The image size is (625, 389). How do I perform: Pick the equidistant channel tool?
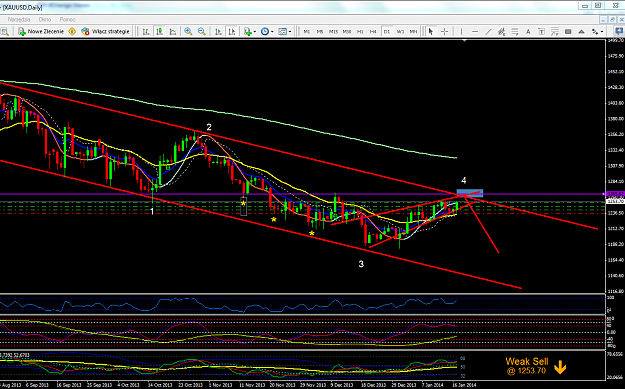501,31
